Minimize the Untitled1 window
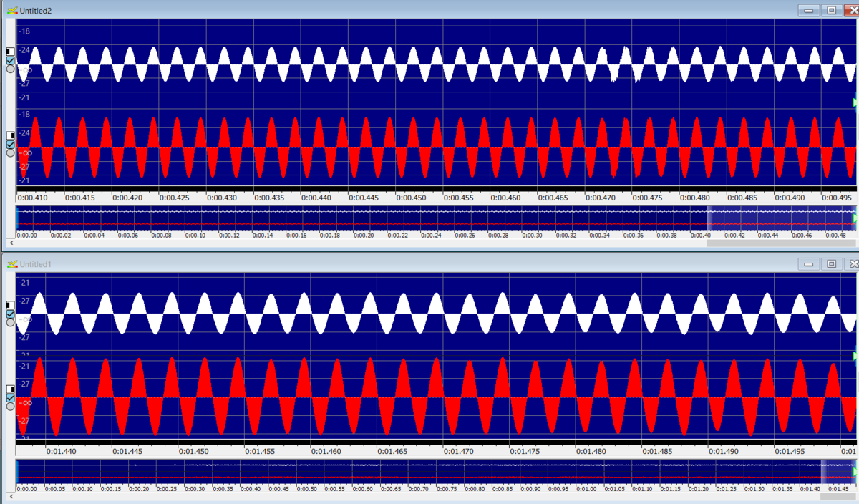 click(810, 263)
